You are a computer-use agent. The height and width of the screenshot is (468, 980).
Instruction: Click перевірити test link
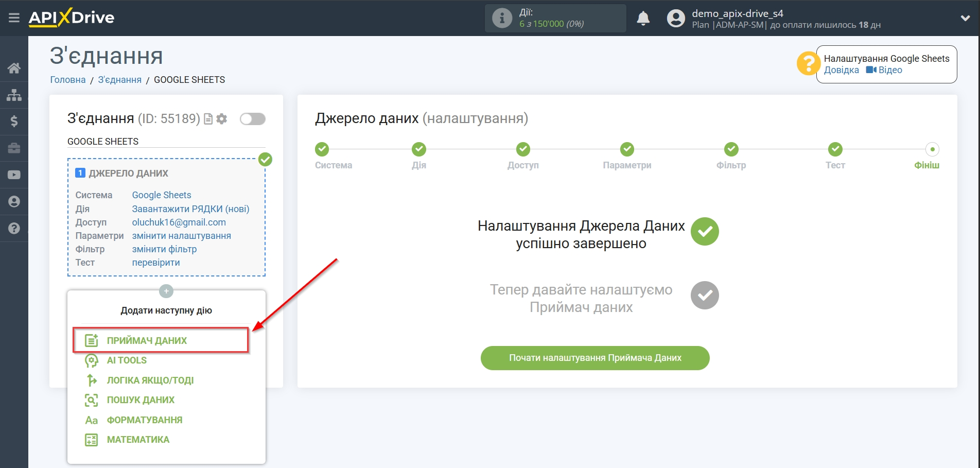(x=156, y=263)
